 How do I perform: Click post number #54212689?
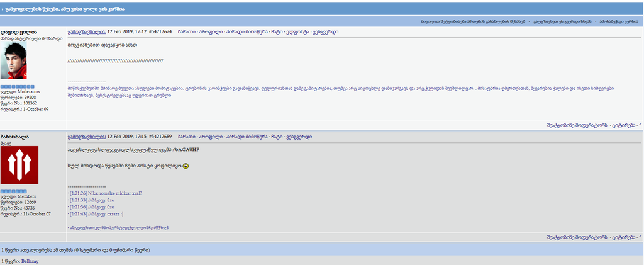(160, 137)
